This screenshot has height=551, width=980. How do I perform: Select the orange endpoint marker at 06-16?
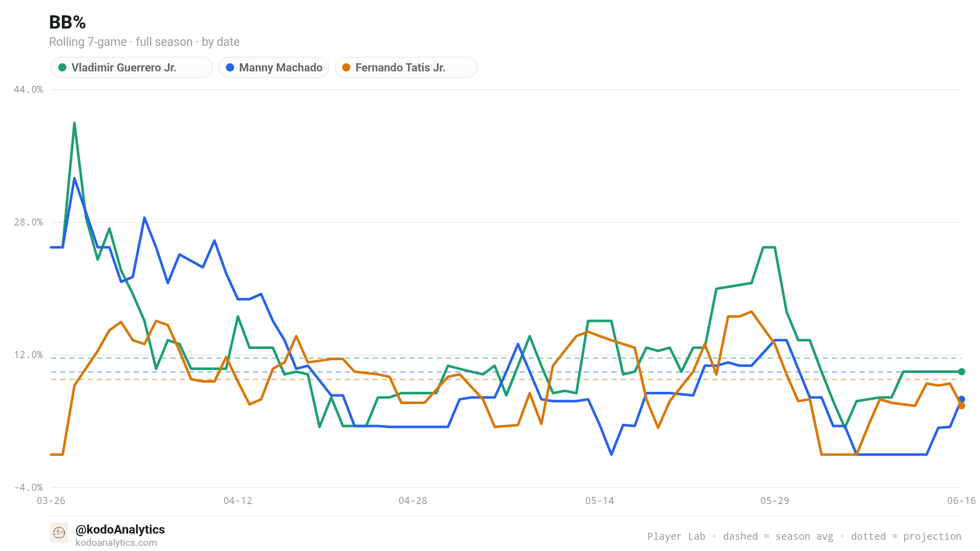pos(962,406)
